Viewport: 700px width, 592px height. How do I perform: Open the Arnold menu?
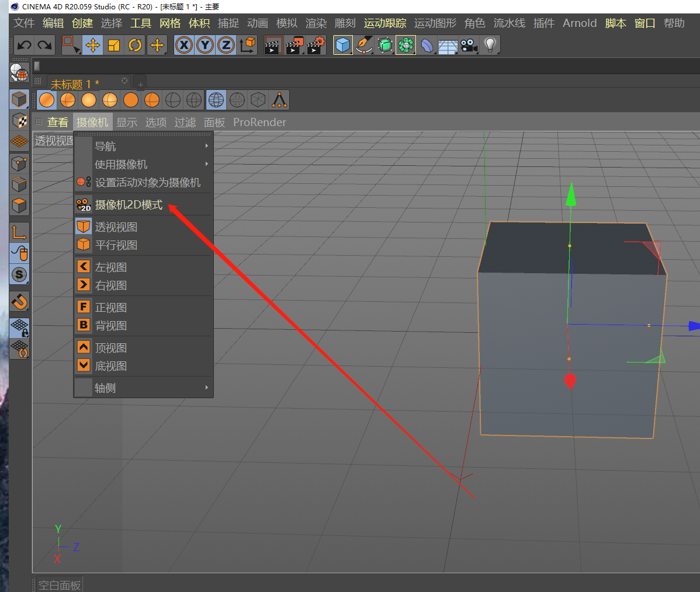[x=580, y=23]
